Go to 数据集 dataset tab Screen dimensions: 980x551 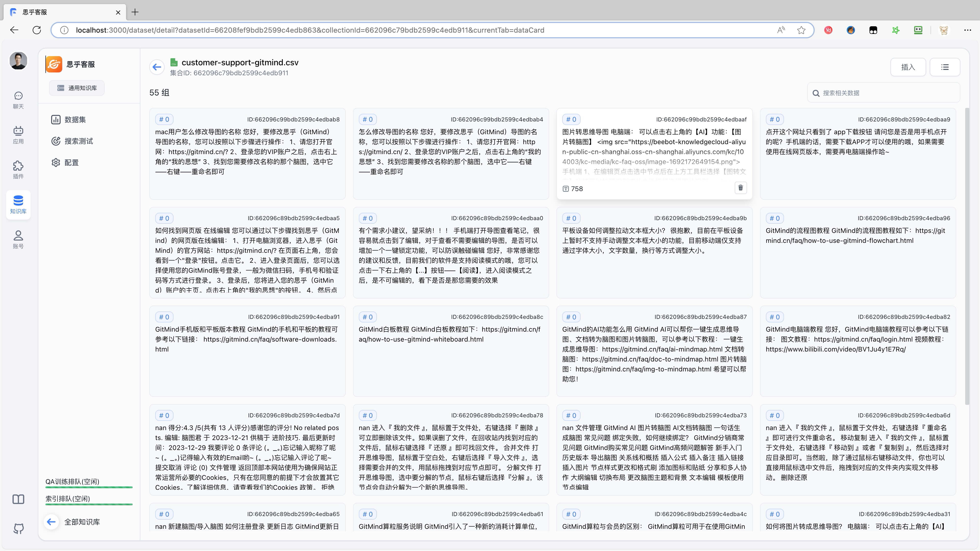[x=75, y=120]
